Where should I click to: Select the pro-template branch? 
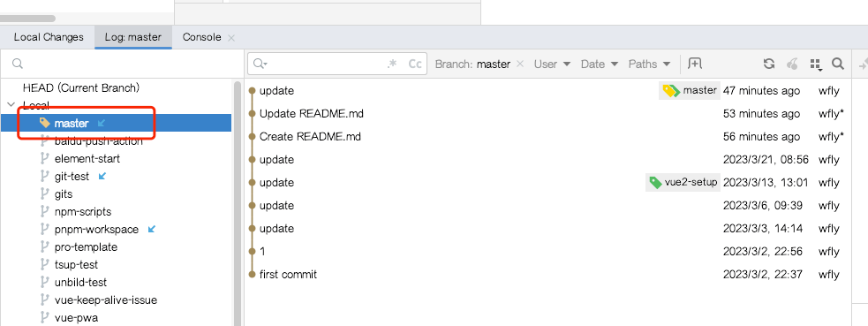(x=86, y=246)
